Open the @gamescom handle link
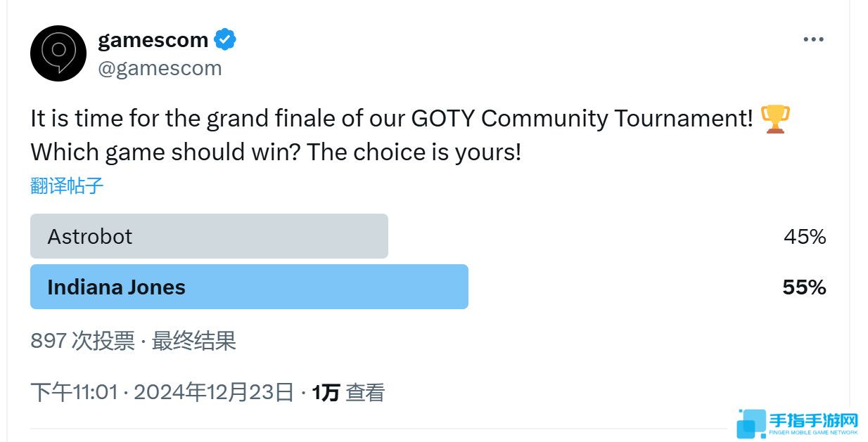 (160, 68)
